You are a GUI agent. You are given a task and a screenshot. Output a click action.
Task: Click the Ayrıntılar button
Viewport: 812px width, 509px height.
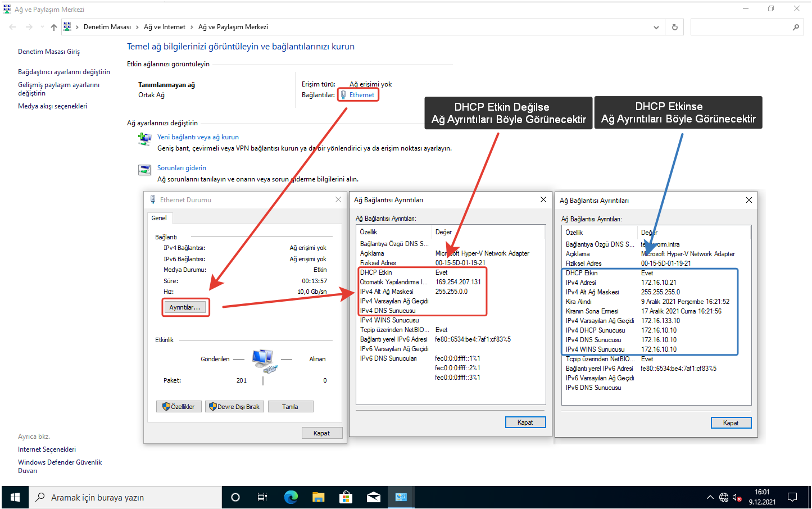185,307
